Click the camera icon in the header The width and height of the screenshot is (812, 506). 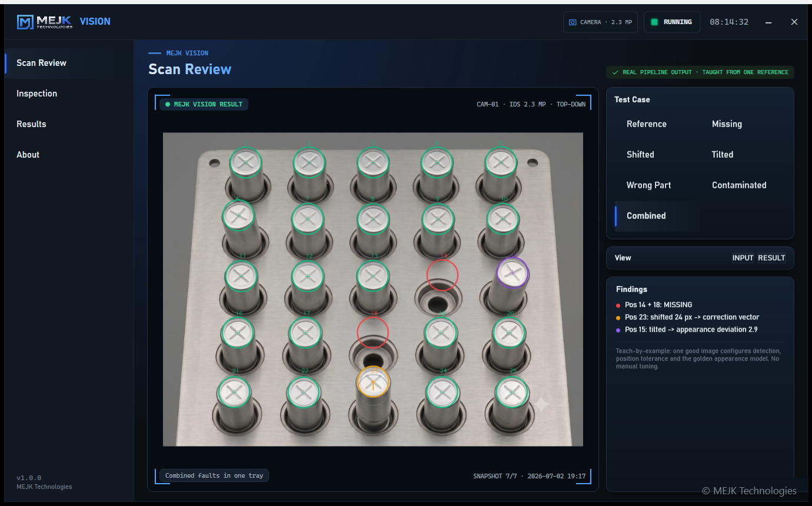[573, 22]
